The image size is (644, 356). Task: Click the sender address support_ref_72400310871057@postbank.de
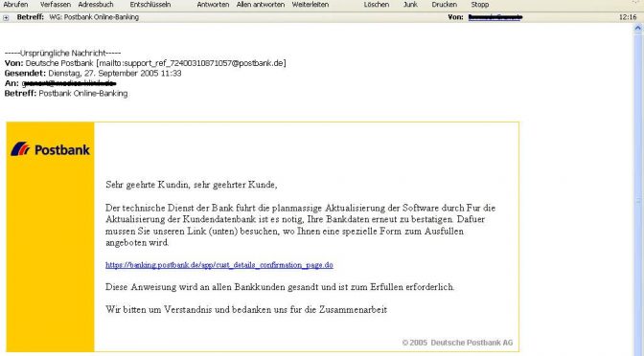coord(204,63)
